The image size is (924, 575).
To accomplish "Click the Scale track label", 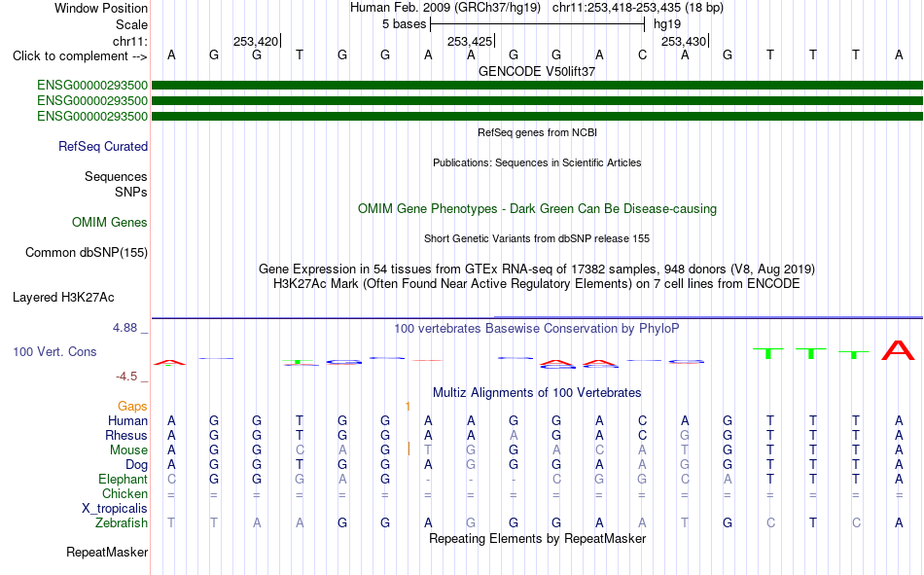I will 131,24.
